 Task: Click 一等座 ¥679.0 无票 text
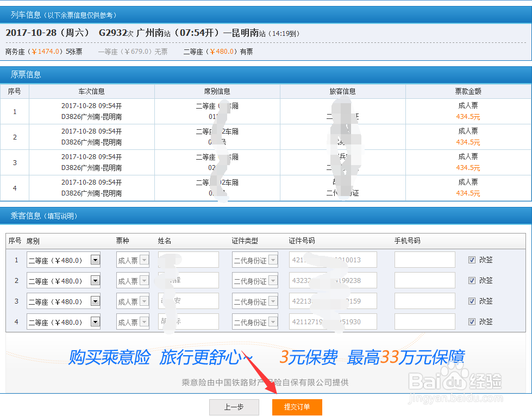(133, 52)
